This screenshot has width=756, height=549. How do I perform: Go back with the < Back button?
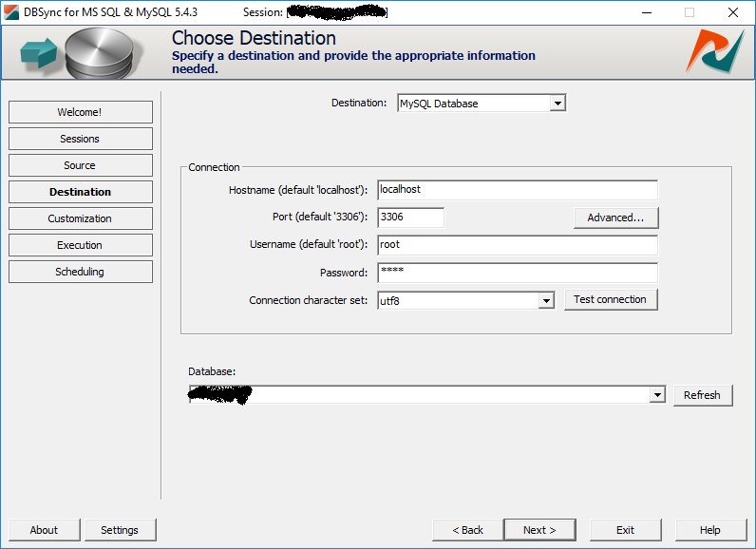point(467,530)
